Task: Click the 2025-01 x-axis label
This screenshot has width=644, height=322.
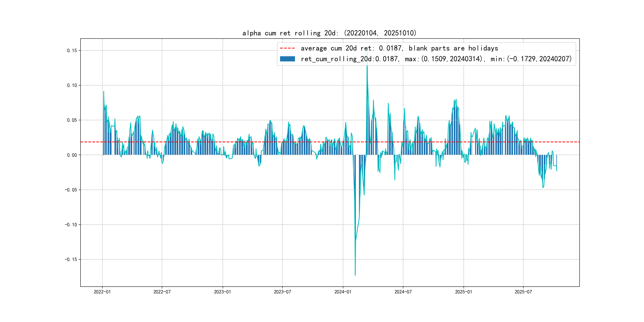Action: click(x=464, y=292)
